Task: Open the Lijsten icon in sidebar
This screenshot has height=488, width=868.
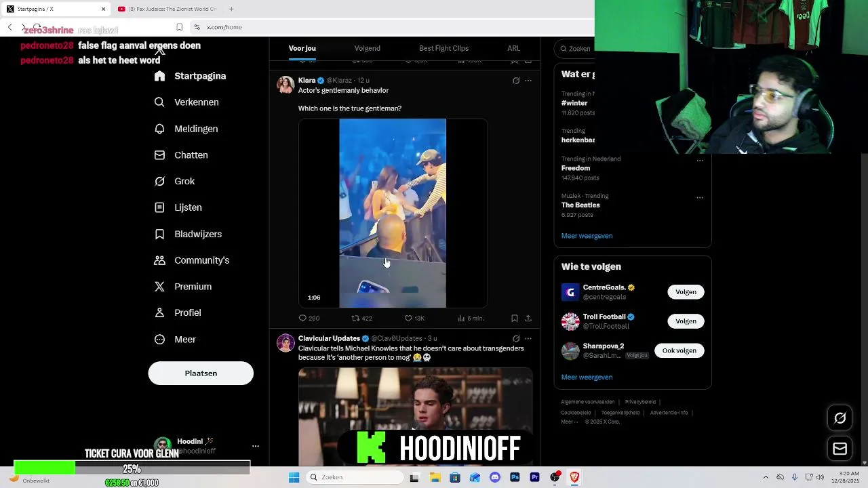Action: [x=159, y=207]
